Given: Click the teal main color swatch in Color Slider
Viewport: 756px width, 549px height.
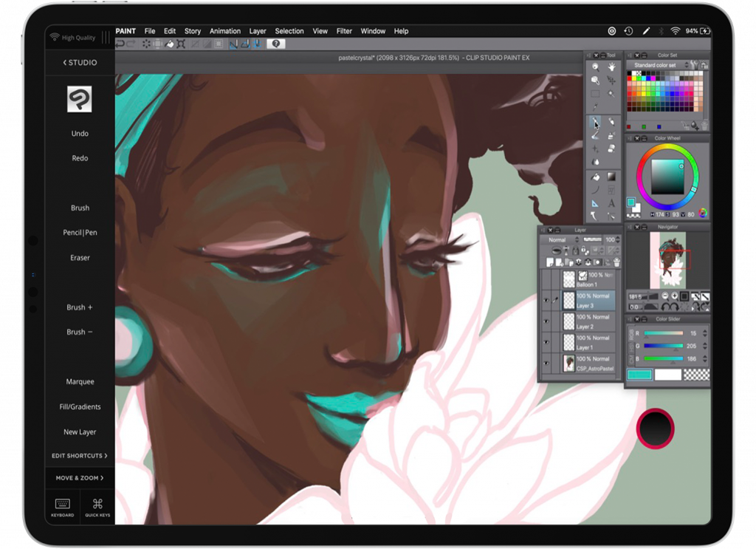Looking at the screenshot, I should pos(640,375).
